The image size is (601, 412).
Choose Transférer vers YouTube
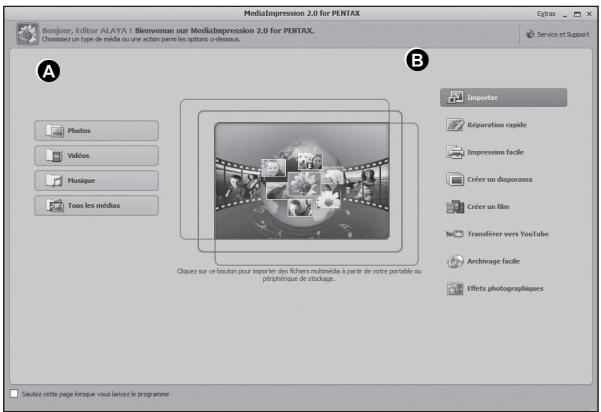[508, 234]
